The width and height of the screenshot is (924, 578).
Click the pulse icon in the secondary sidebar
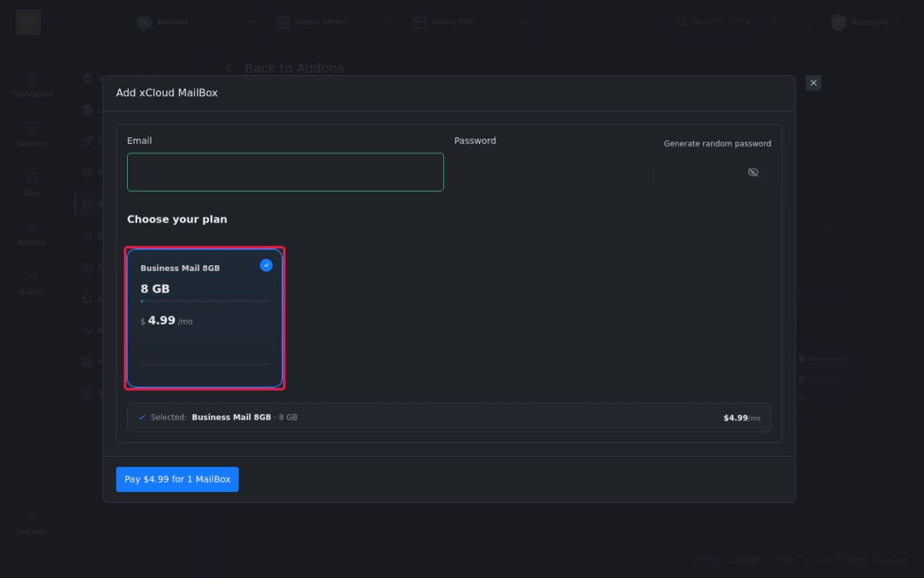87,330
